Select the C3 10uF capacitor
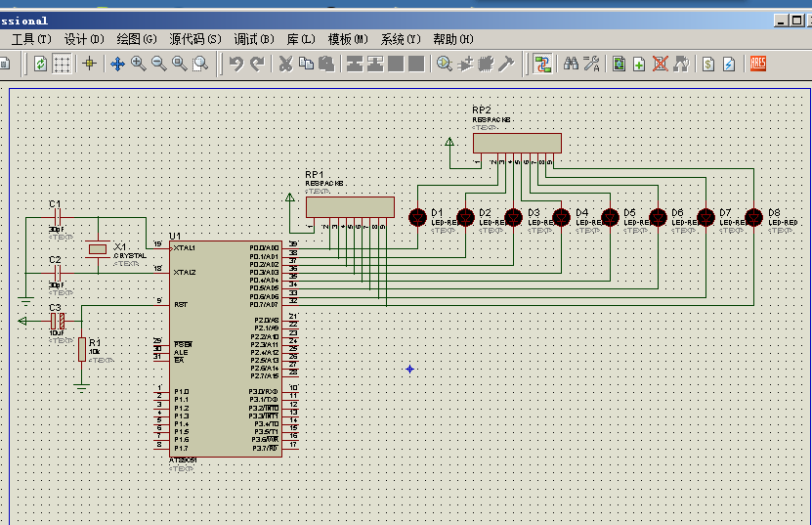Viewport: 812px width, 525px height. 58,322
